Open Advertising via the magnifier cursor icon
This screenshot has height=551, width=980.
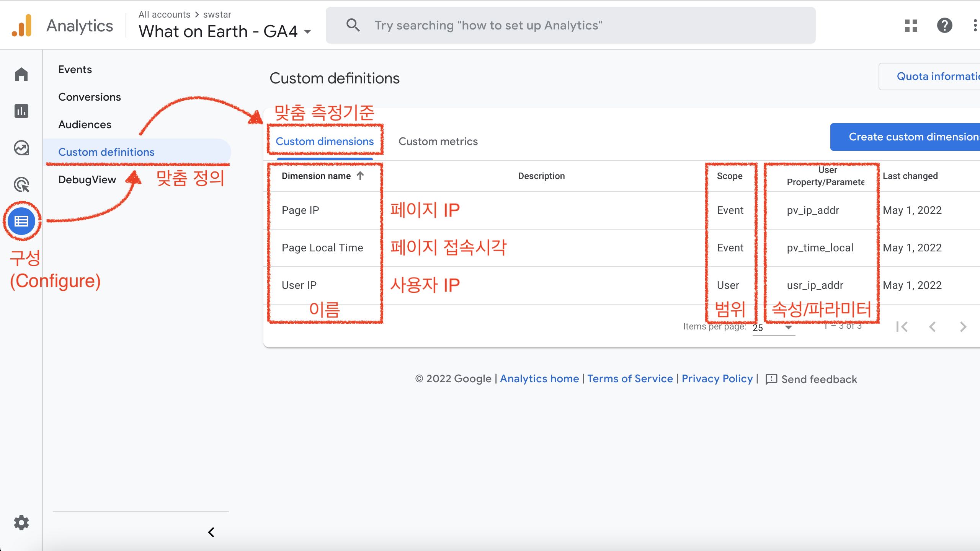coord(21,185)
